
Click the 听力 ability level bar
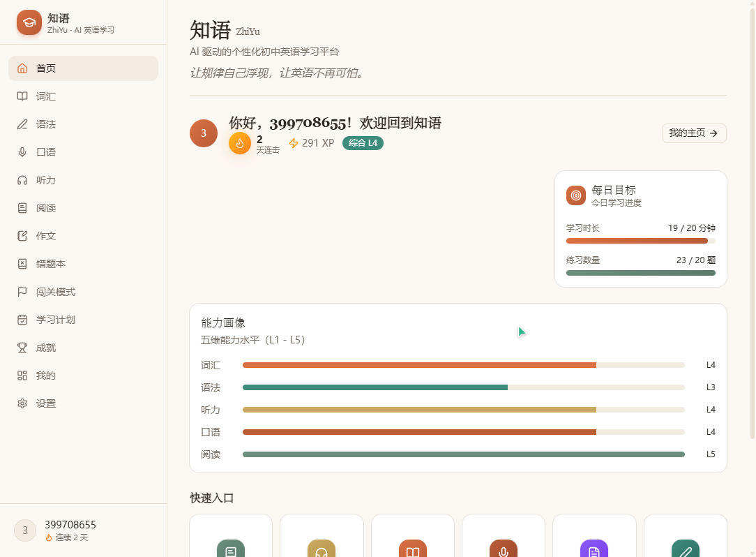463,410
